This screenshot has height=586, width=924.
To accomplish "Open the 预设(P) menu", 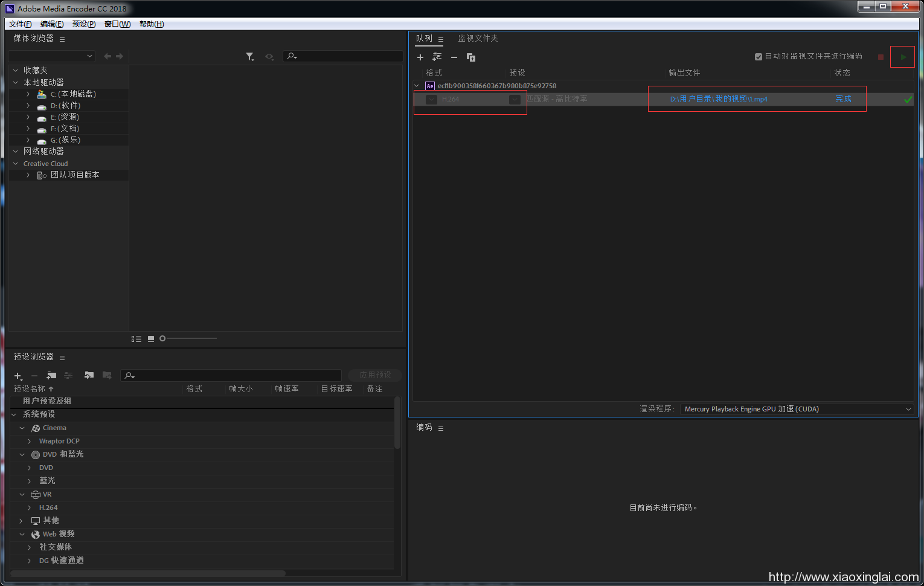I will pyautogui.click(x=84, y=24).
